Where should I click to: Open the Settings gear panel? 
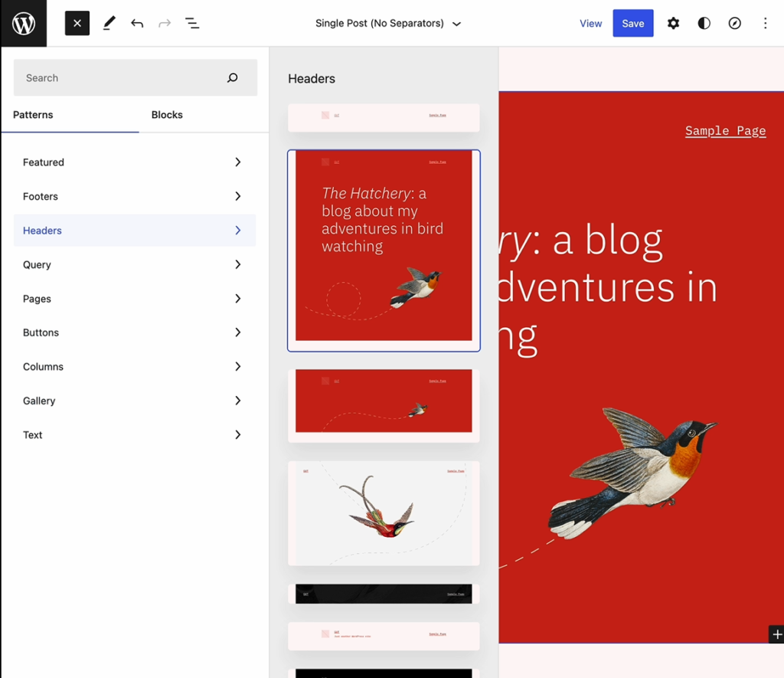(x=673, y=24)
